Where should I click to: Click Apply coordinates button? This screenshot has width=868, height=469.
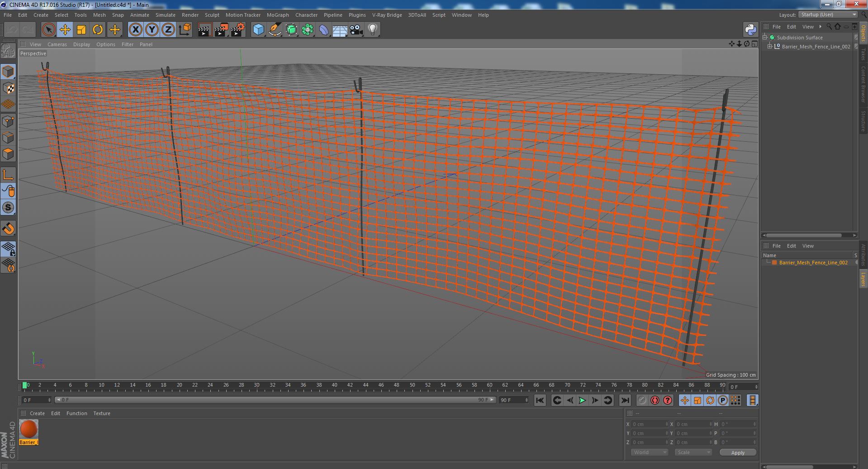coord(738,453)
